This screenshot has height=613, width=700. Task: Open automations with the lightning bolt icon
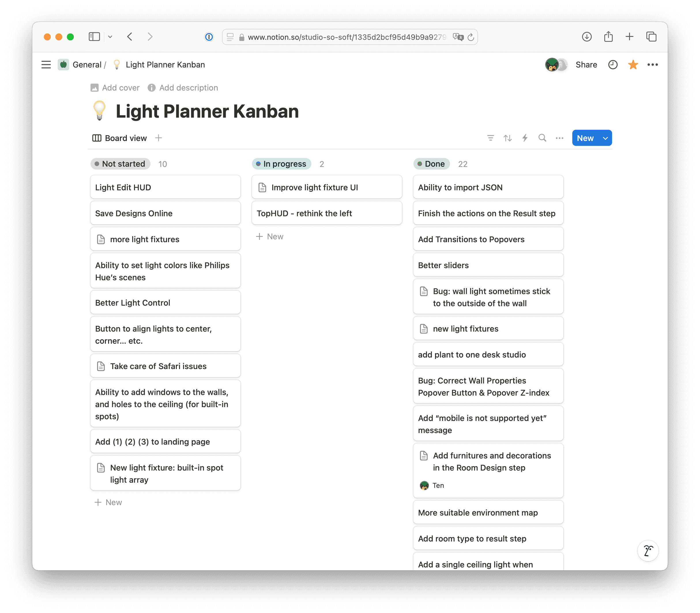click(x=525, y=138)
